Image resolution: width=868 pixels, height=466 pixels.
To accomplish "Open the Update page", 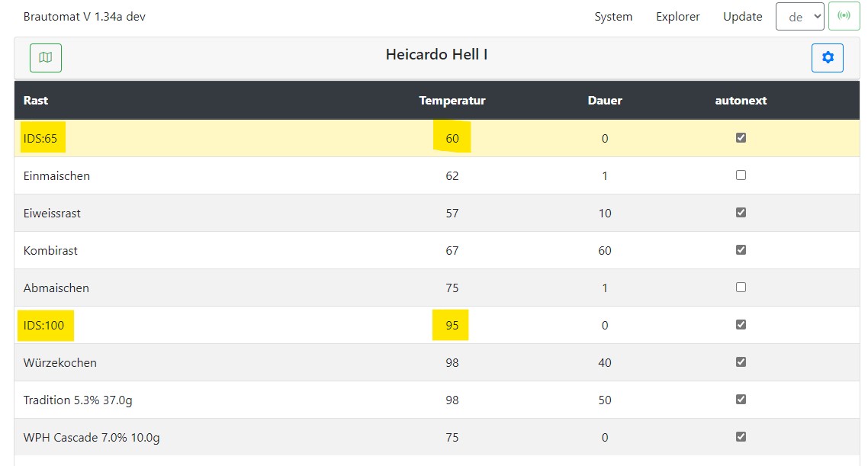I will [x=742, y=17].
